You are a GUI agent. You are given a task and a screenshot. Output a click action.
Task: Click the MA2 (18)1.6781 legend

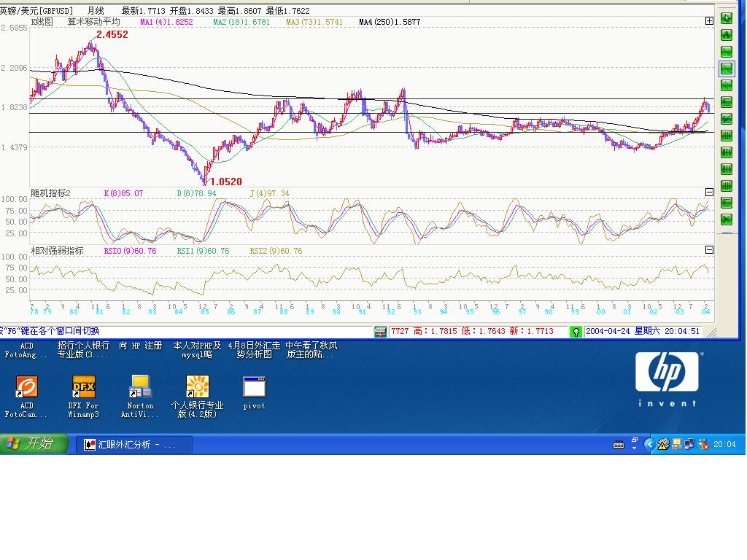(241, 22)
